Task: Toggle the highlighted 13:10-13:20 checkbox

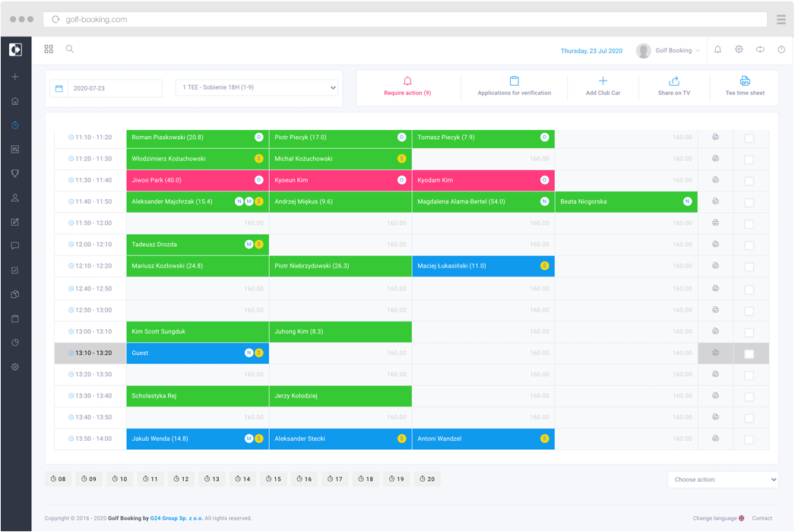Action: pyautogui.click(x=749, y=353)
